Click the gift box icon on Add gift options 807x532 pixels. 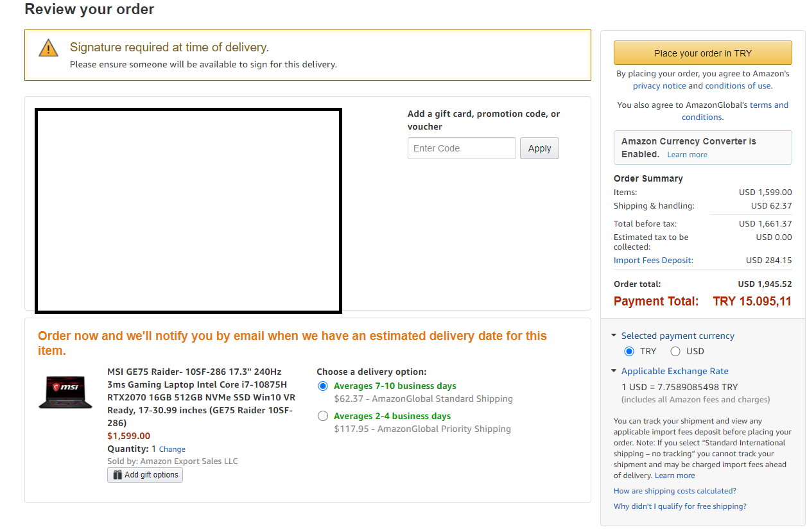click(x=117, y=475)
